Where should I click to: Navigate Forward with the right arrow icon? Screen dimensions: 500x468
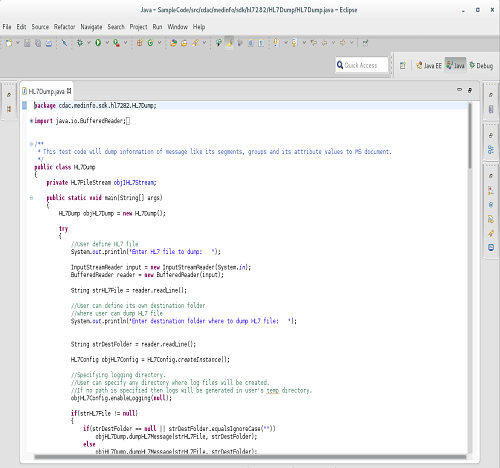click(342, 43)
